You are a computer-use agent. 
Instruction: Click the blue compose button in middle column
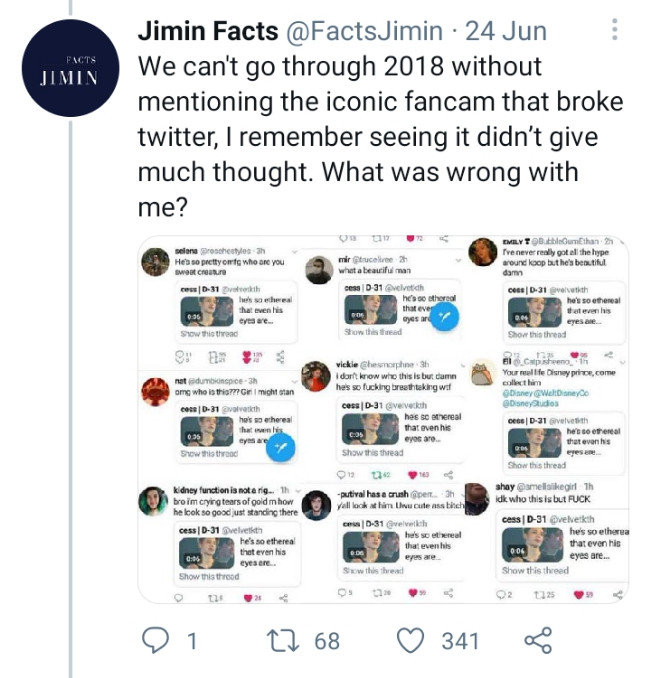point(445,317)
